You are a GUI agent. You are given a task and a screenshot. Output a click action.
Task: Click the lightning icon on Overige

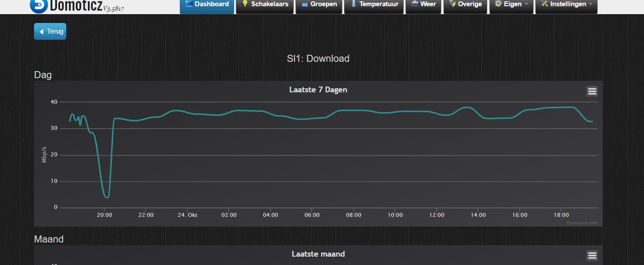click(x=452, y=4)
